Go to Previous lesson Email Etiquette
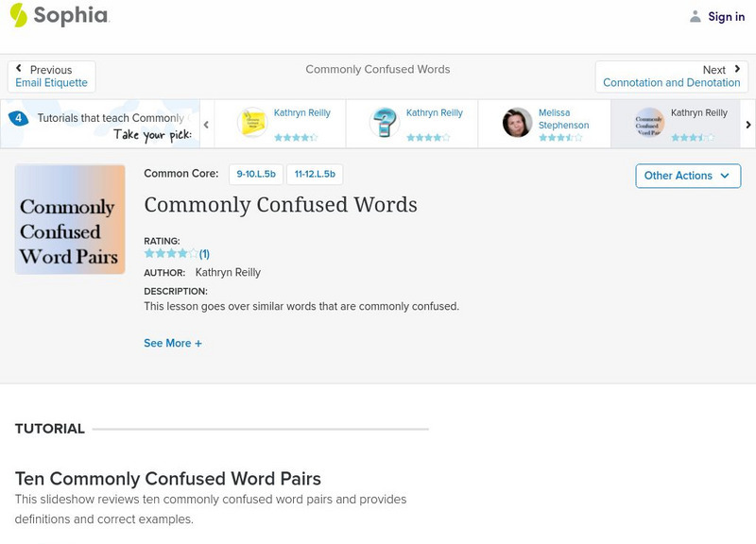The image size is (756, 544). 52,76
